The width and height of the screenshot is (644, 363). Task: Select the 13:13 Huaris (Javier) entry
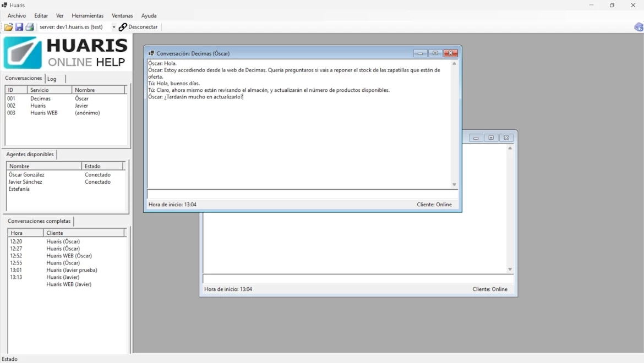tap(67, 277)
